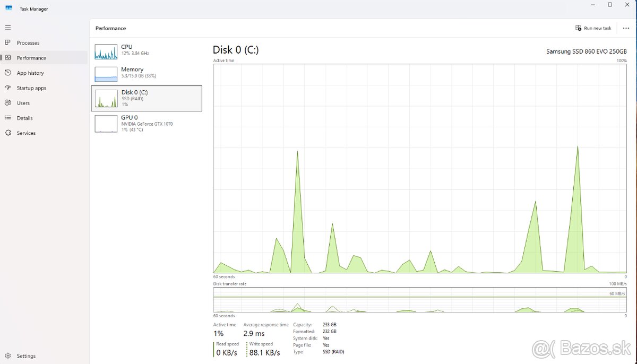Toggle the hamburger navigation menu
Screen dimensions: 637x364
click(8, 27)
